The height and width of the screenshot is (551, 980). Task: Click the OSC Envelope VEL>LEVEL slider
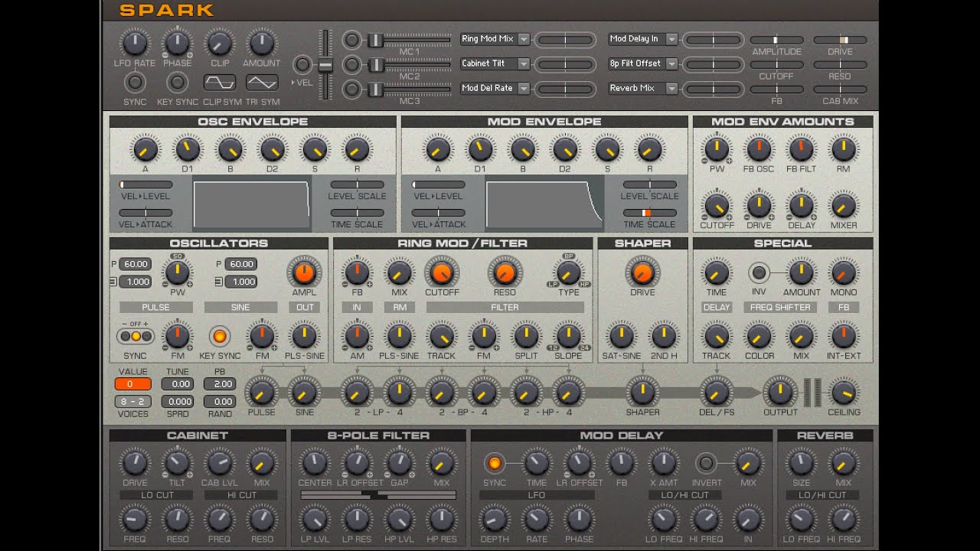pyautogui.click(x=145, y=184)
